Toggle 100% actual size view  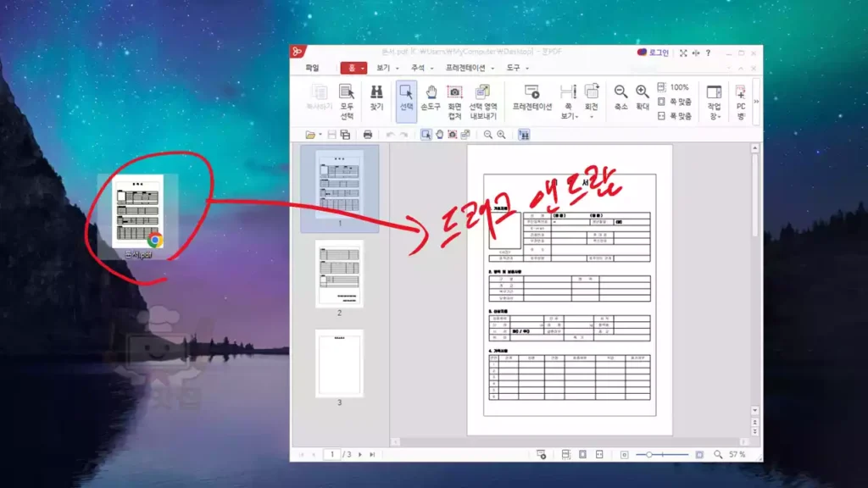[674, 87]
